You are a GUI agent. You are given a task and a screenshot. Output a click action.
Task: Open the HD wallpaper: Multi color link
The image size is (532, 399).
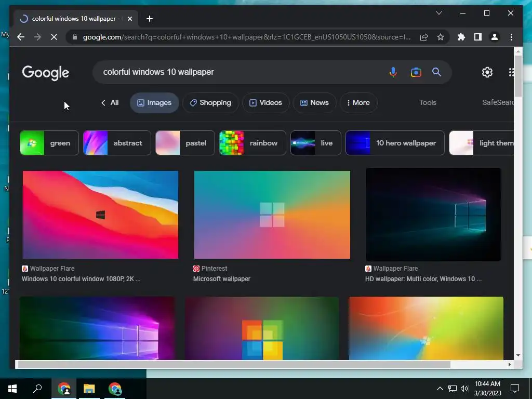pyautogui.click(x=423, y=279)
